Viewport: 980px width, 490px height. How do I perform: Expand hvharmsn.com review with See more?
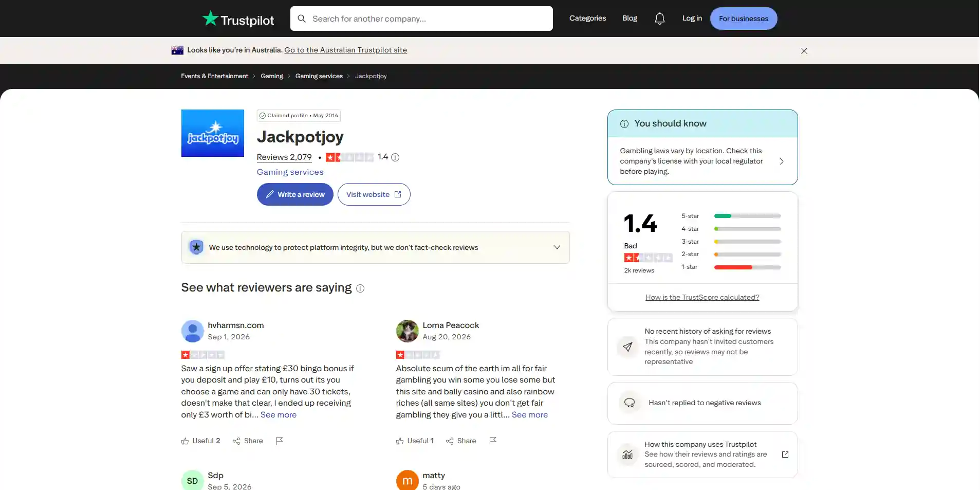[279, 414]
